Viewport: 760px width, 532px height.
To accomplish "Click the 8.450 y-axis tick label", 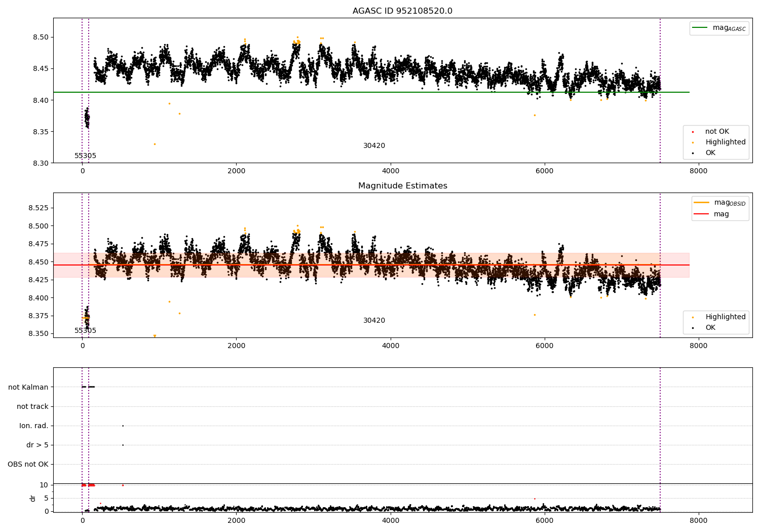I will pyautogui.click(x=39, y=262).
